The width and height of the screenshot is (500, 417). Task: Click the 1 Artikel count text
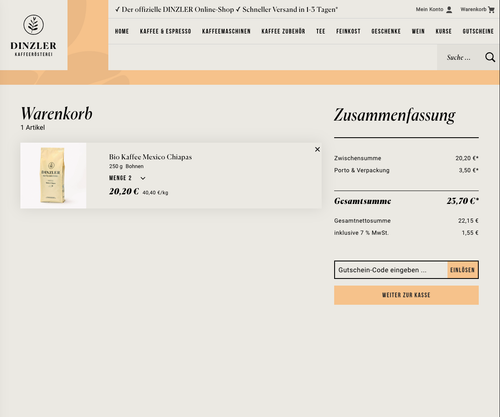pos(33,127)
